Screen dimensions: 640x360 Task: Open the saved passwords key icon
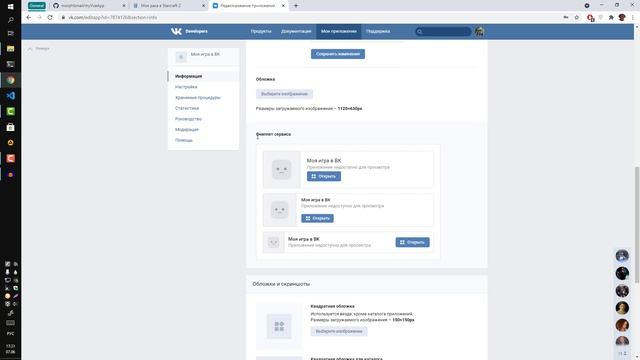tap(566, 18)
